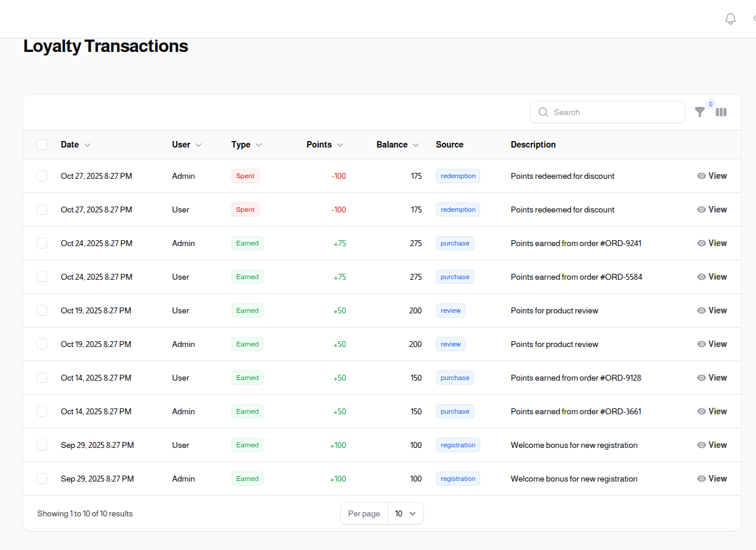Sort by the Points column header

pos(319,145)
